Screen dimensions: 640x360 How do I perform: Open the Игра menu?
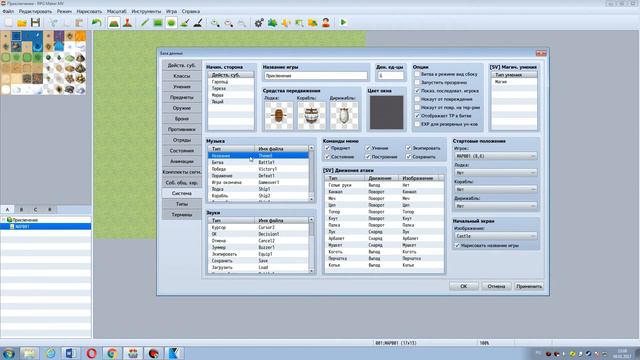[x=171, y=11]
